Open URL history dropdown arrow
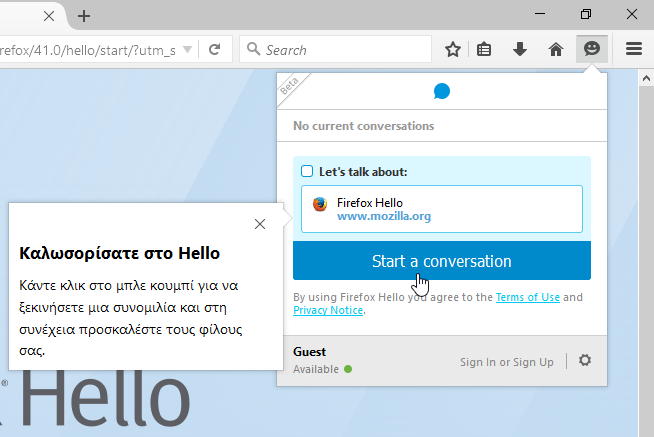Viewport: 654px width, 437px height. tap(188, 50)
